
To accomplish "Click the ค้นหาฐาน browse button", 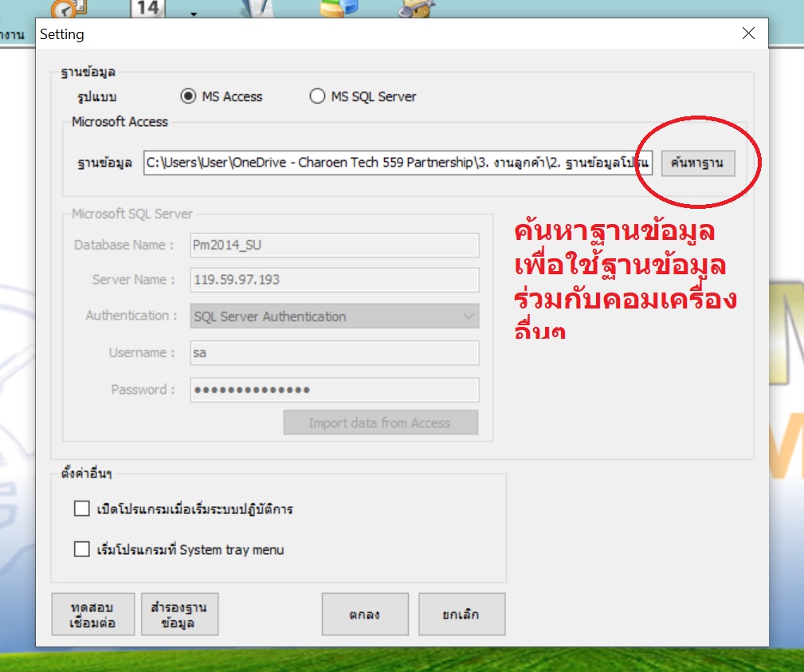I will 698,163.
